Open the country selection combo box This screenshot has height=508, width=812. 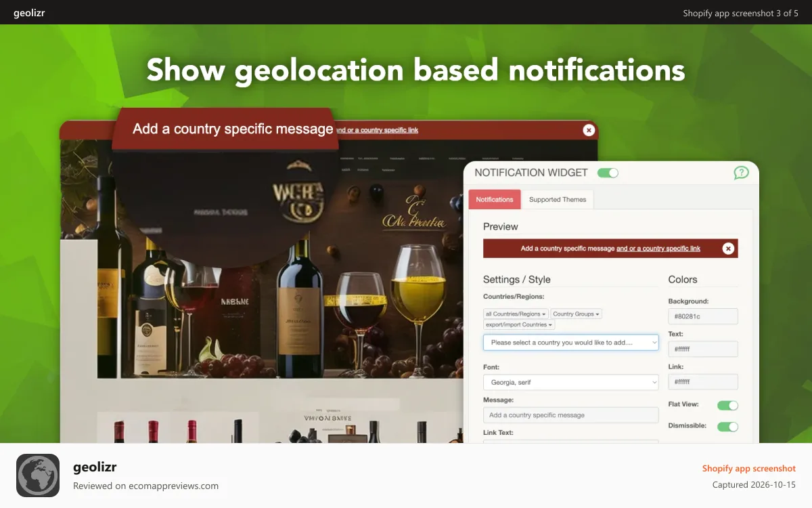point(570,343)
